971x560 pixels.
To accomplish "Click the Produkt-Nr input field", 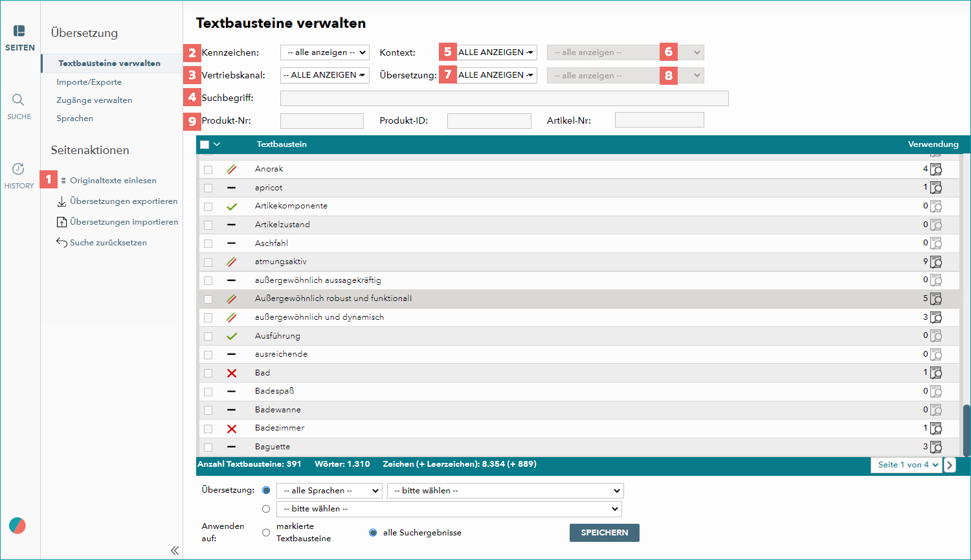I will tap(322, 121).
